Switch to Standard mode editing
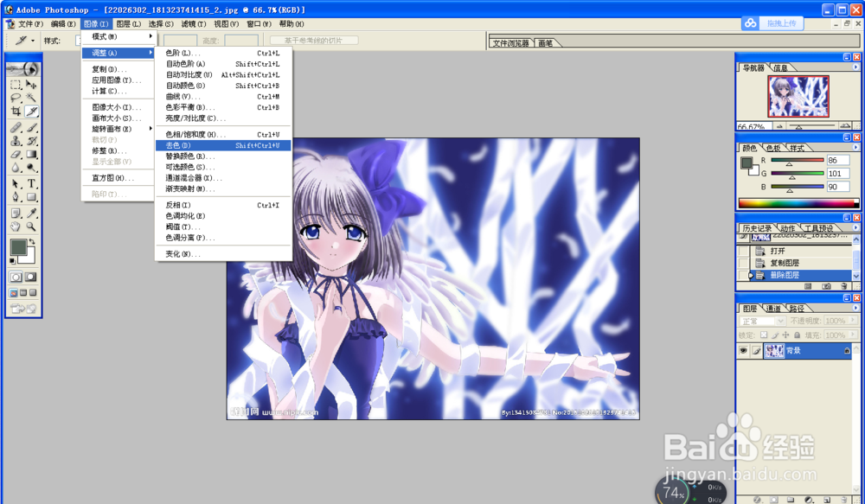The height and width of the screenshot is (504, 865). point(16,277)
